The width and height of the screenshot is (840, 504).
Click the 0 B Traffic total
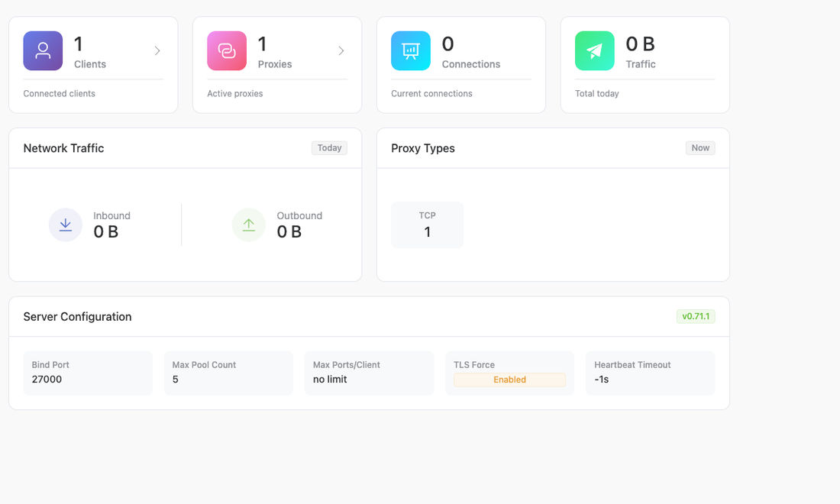640,44
